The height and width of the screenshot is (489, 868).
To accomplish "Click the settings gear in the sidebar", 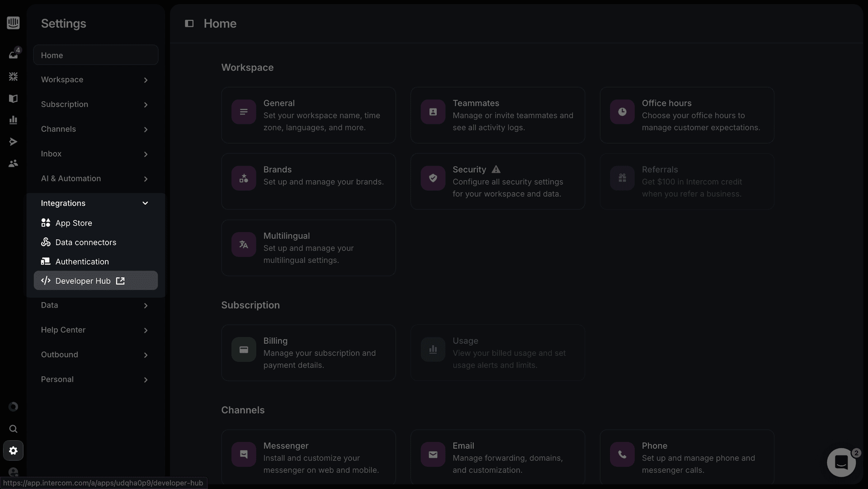I will (14, 451).
